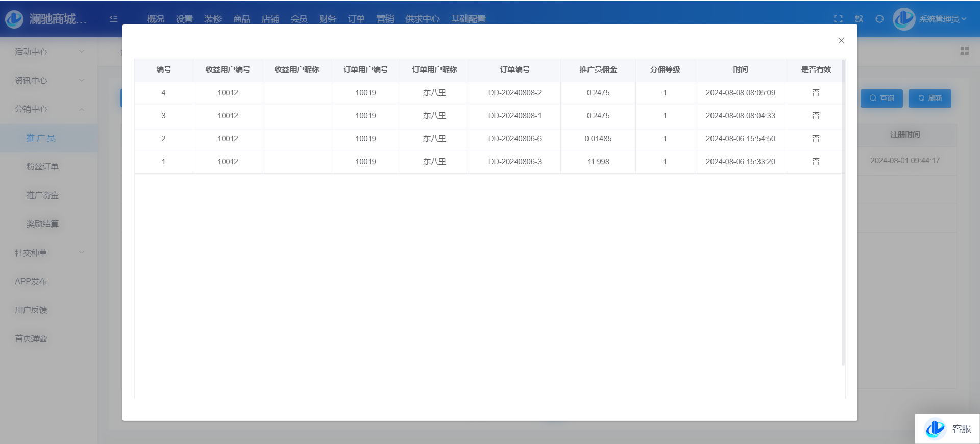980x444 pixels.
Task: Click order number DD-20240808-2 cell
Action: [x=514, y=93]
